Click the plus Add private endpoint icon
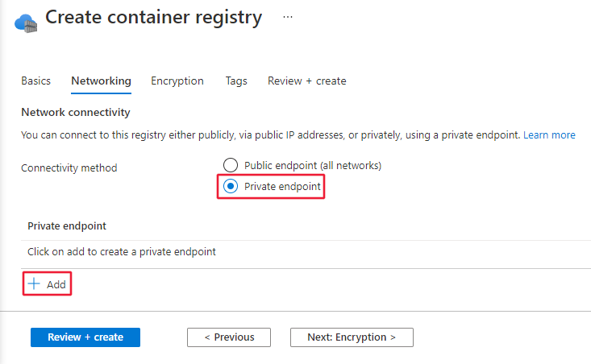 (35, 284)
